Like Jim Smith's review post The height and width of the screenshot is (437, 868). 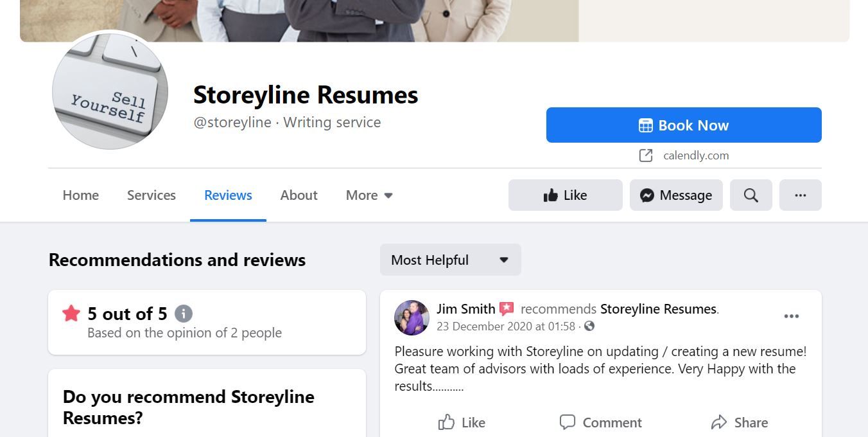[x=462, y=422]
